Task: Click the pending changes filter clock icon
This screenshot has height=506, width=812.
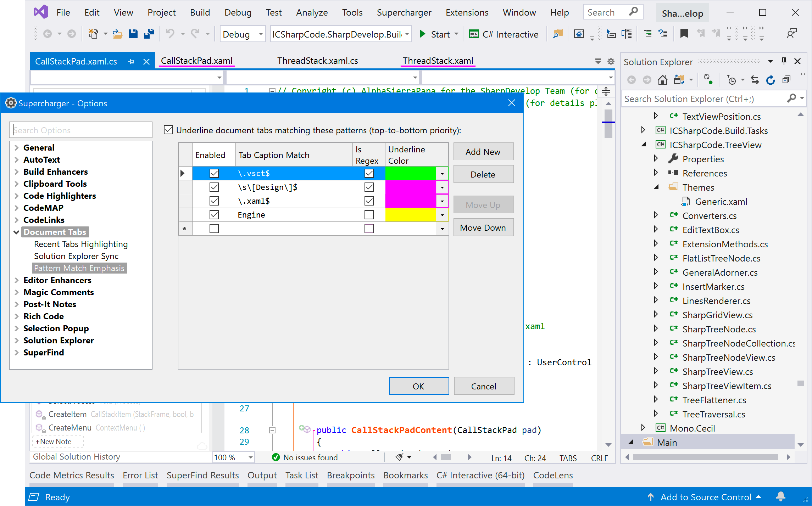Action: pos(731,80)
